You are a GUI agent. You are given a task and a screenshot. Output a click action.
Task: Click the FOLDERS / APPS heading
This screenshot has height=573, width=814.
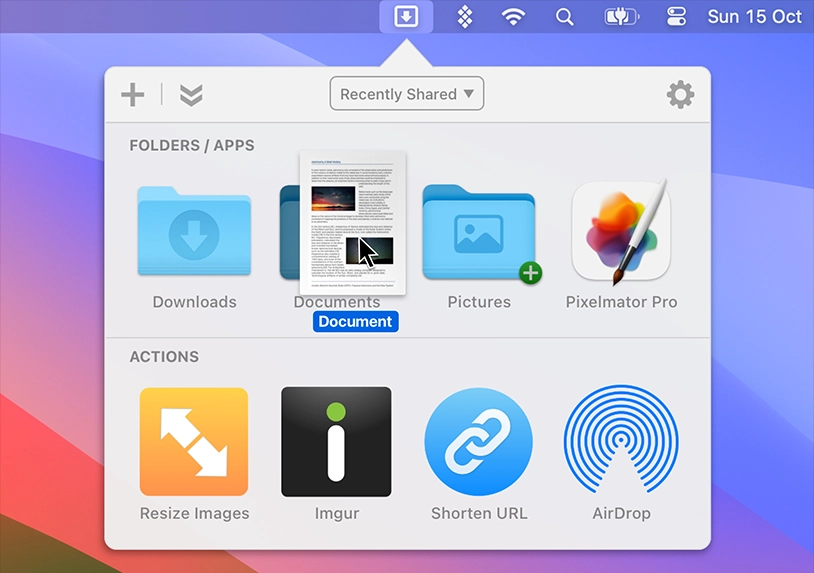[x=192, y=145]
